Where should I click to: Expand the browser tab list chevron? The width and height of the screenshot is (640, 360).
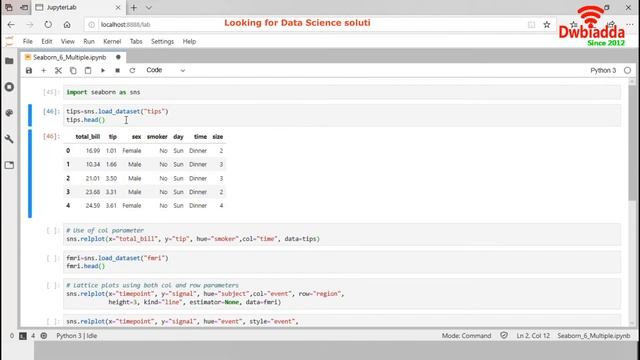149,8
